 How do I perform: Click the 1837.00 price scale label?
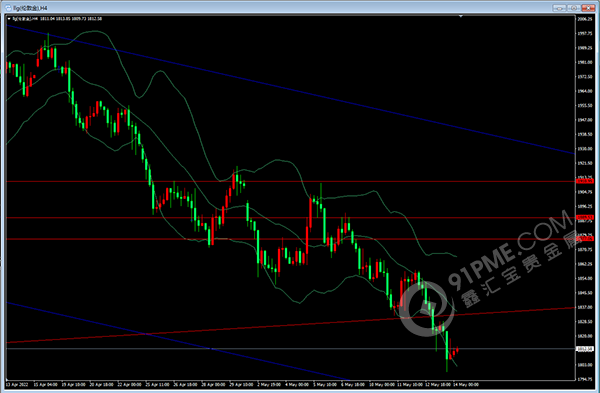click(x=585, y=307)
